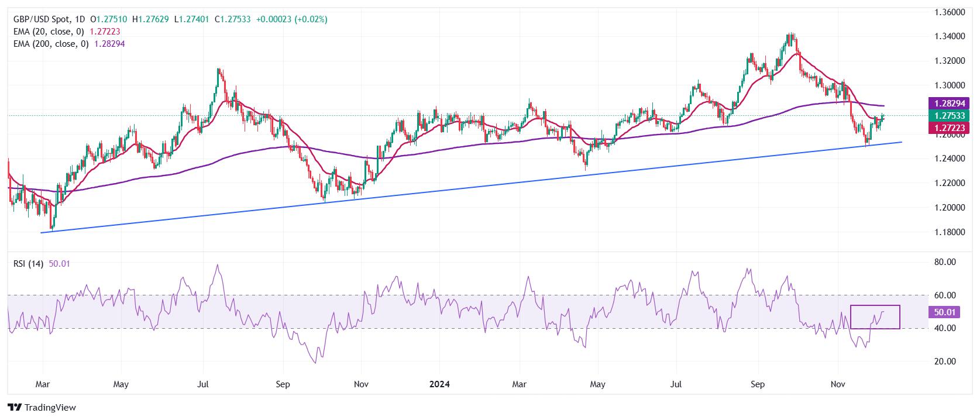The image size is (980, 420).
Task: Click the 1.24000 price axis label
Action: 948,159
